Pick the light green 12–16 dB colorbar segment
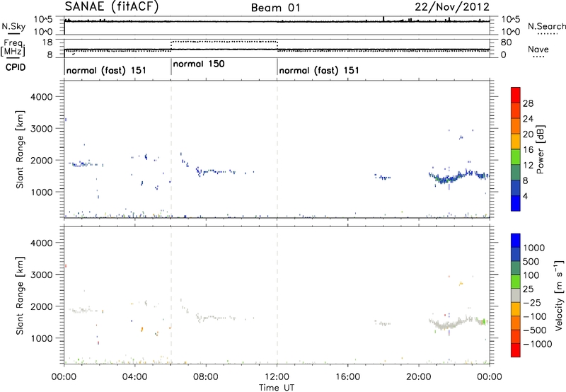 516,157
